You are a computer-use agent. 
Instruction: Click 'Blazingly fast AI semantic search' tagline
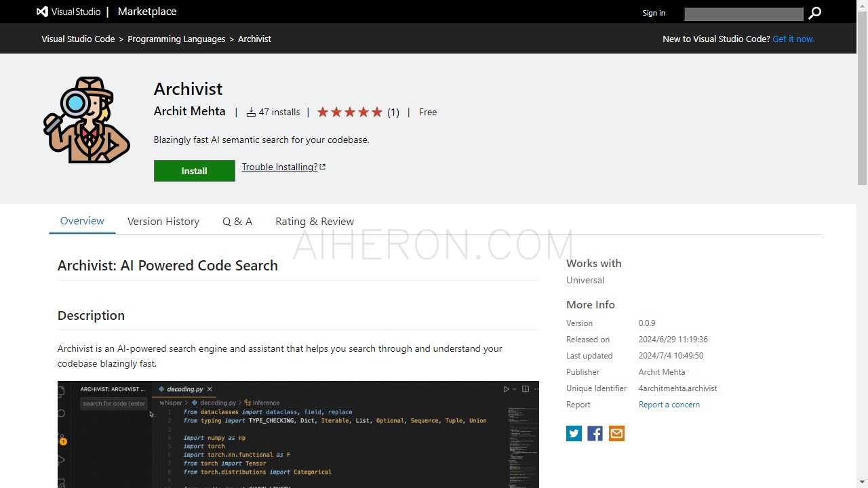pyautogui.click(x=262, y=140)
